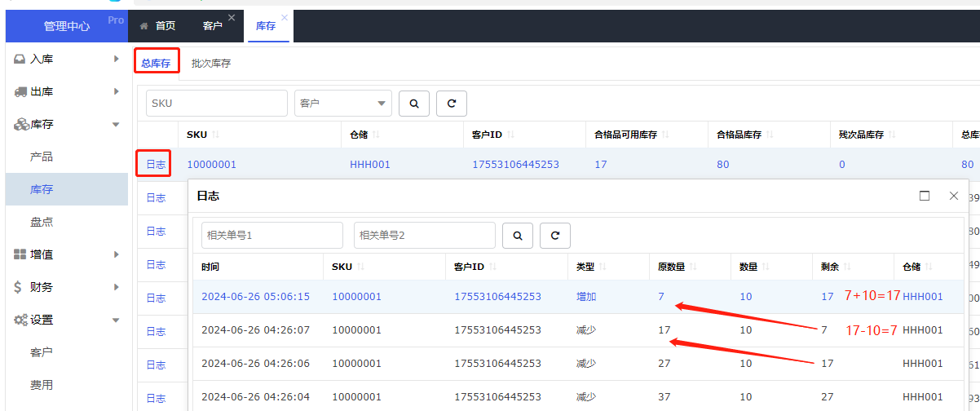The height and width of the screenshot is (411, 980).
Task: Click the 设置 gears icon
Action: point(21,320)
